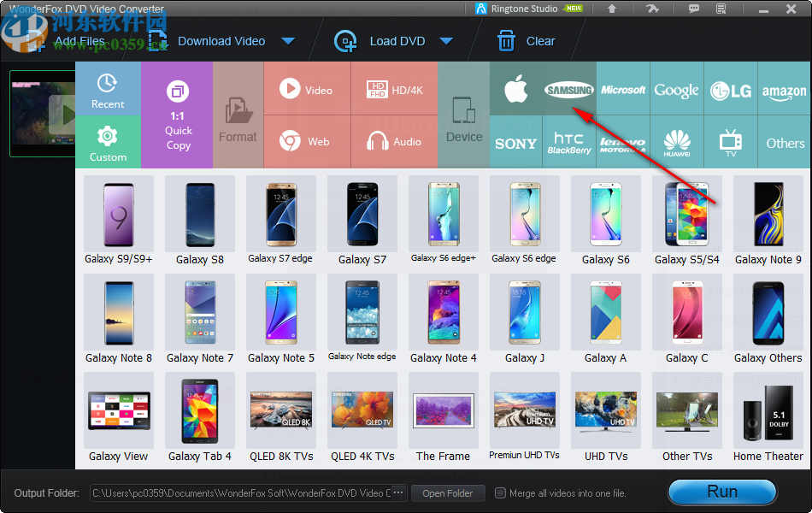Open the Others device category

point(785,142)
